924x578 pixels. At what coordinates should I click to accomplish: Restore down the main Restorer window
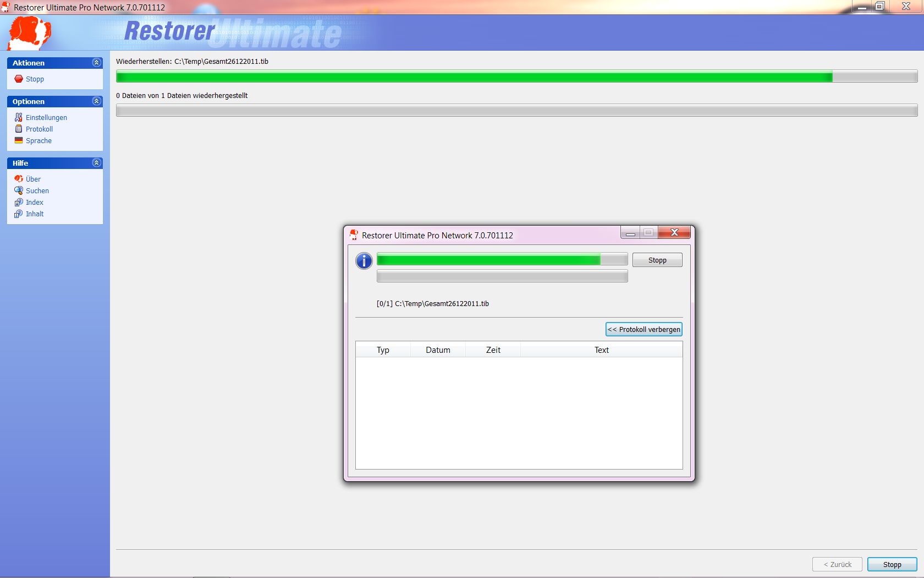coord(880,7)
